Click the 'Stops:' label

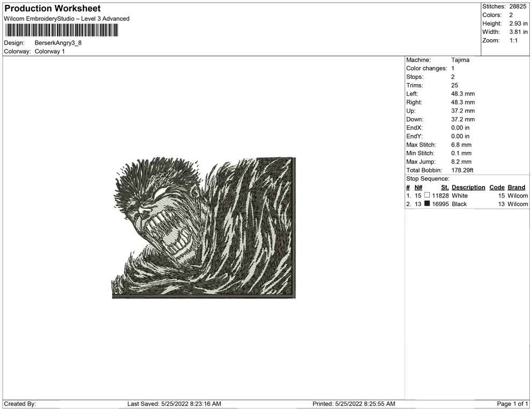[x=415, y=77]
